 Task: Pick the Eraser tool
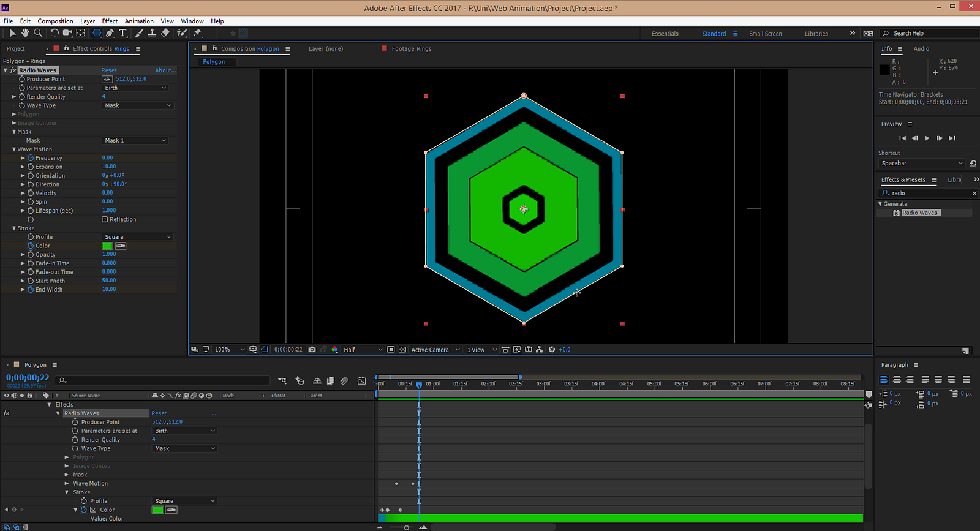165,33
